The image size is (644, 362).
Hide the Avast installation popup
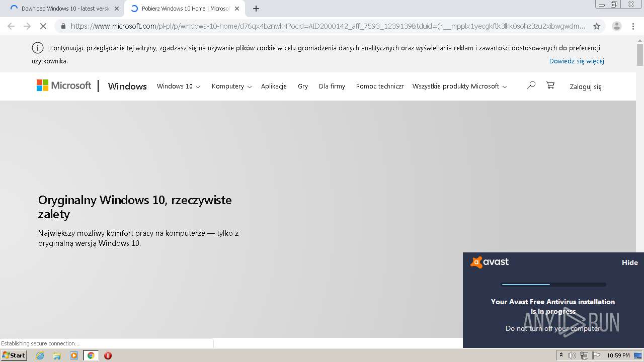630,262
